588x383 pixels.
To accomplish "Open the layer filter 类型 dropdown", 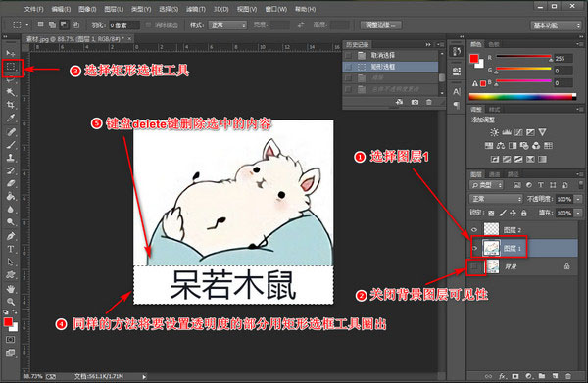I will point(486,185).
